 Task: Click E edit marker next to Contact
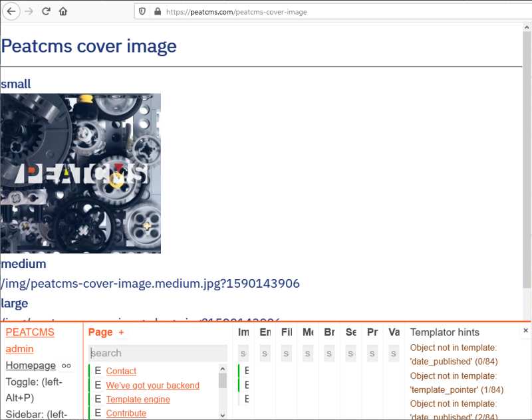(98, 371)
